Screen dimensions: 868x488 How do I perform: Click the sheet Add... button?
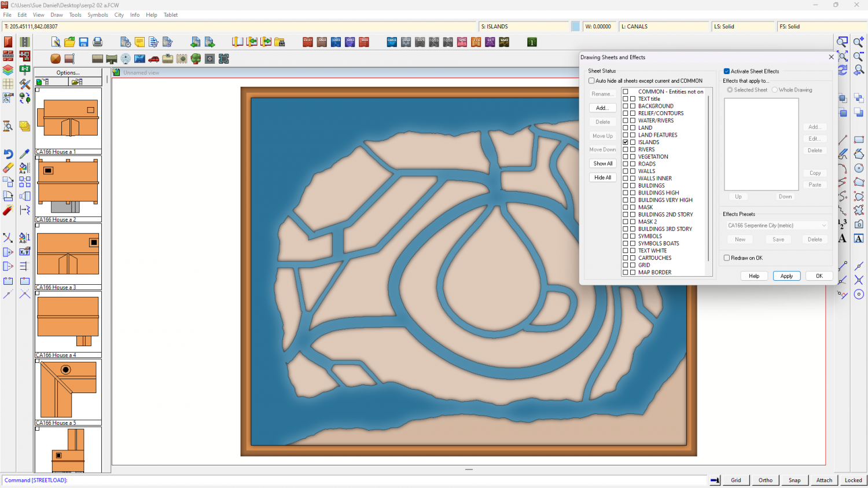coord(603,108)
